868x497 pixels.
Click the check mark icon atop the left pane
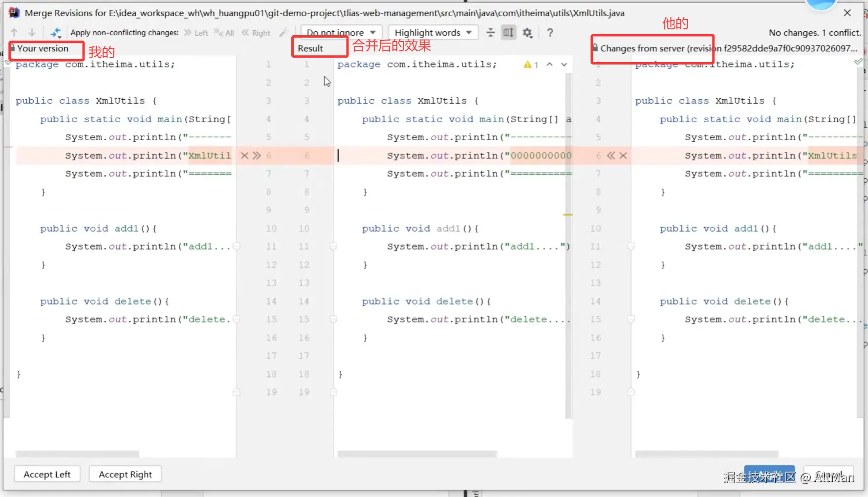(x=7, y=62)
